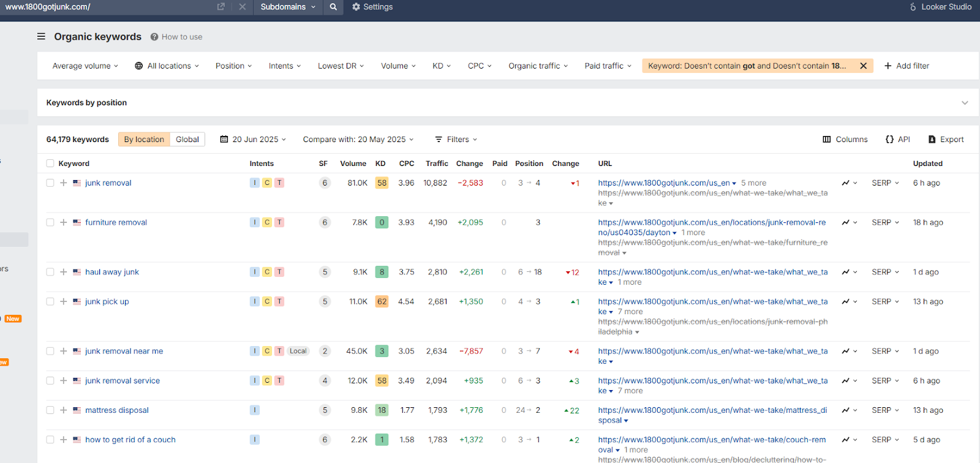Open the position history chart for haul away junk
The width and height of the screenshot is (980, 463).
tap(849, 272)
